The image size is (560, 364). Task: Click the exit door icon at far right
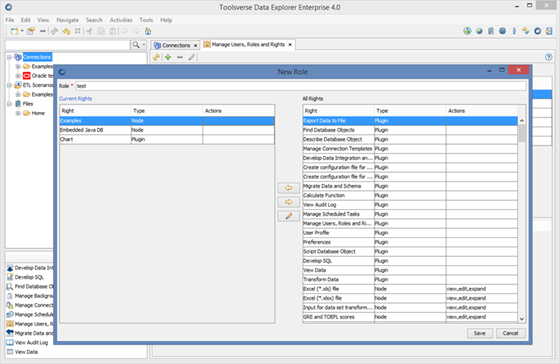549,31
